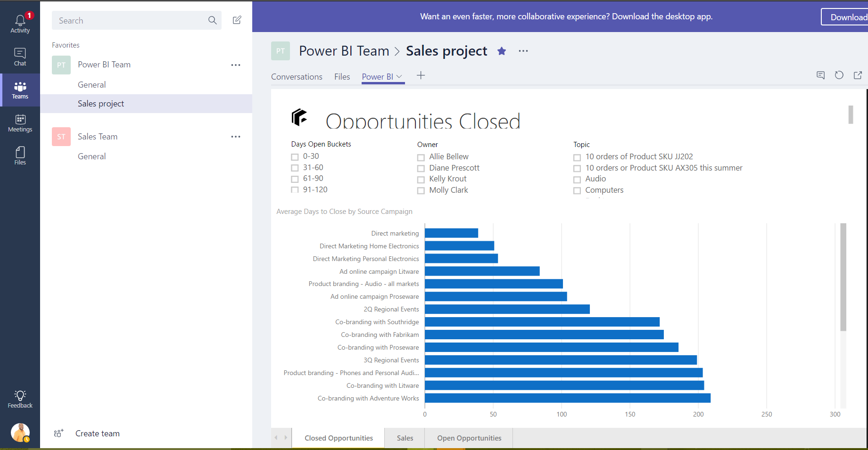This screenshot has height=450, width=868.
Task: Select the Ad online campaign Litware bar
Action: (482, 271)
